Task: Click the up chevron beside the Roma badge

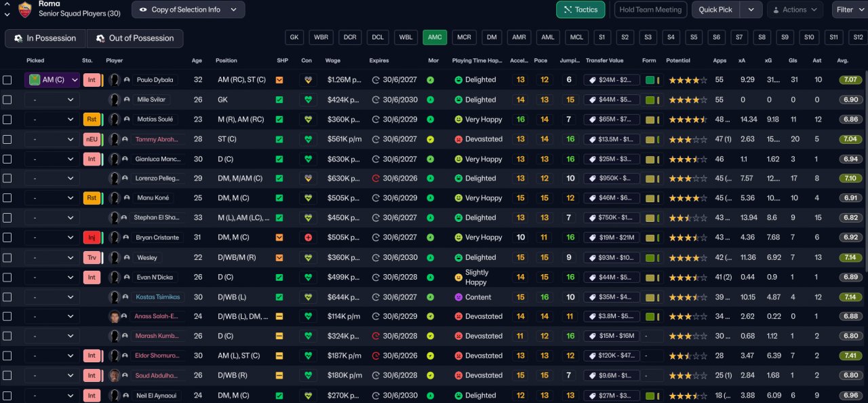Action: (7, 4)
